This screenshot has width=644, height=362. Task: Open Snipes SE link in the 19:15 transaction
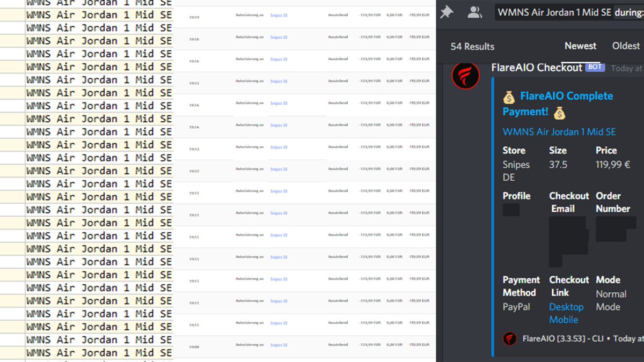[279, 82]
